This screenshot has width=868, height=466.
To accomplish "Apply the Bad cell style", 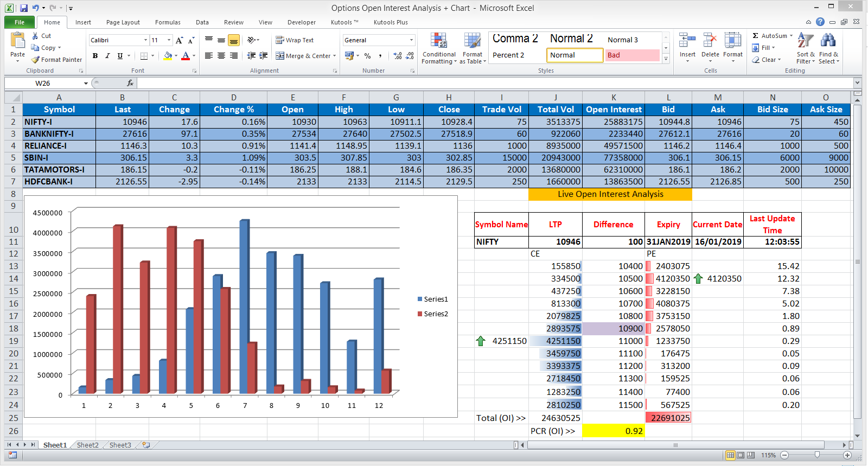I will (x=632, y=55).
